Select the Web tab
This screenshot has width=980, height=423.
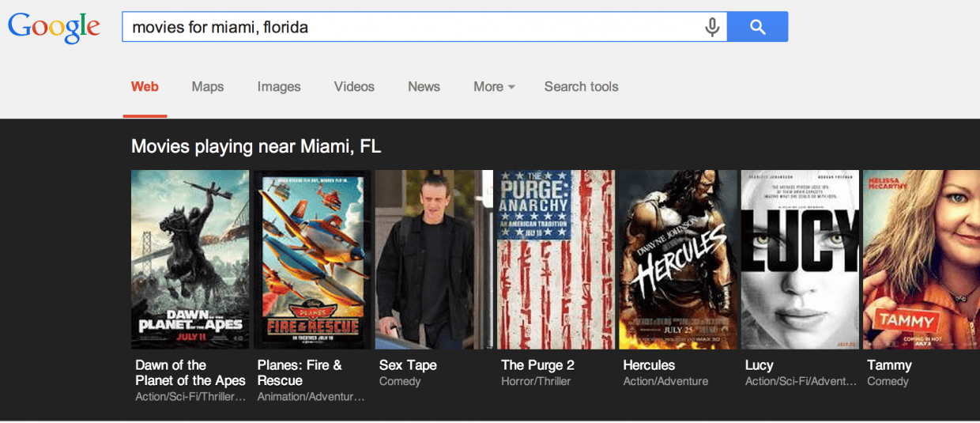[x=145, y=87]
